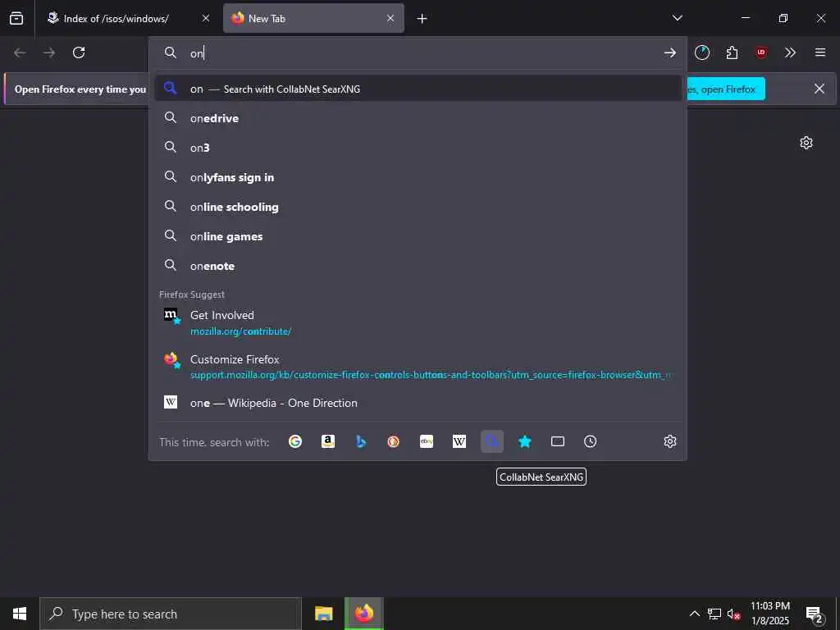This screenshot has height=630, width=840.
Task: Select the onenote suggestion
Action: point(418,266)
